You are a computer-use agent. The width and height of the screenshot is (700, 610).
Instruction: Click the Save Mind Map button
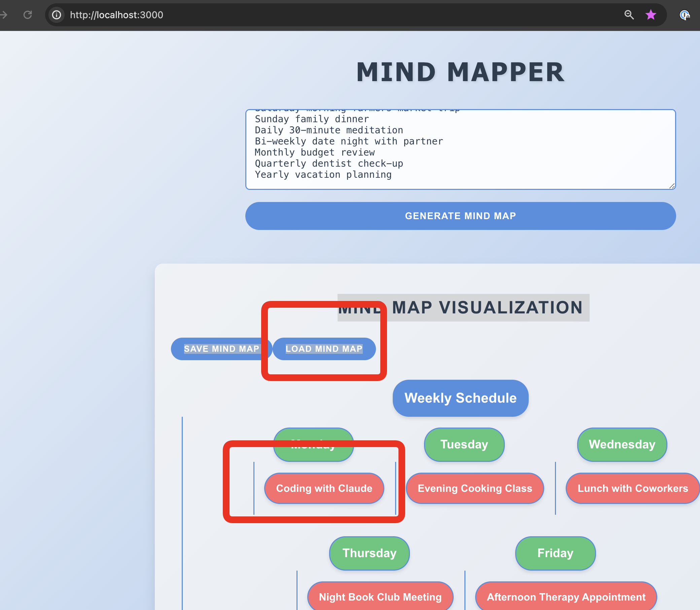(221, 348)
